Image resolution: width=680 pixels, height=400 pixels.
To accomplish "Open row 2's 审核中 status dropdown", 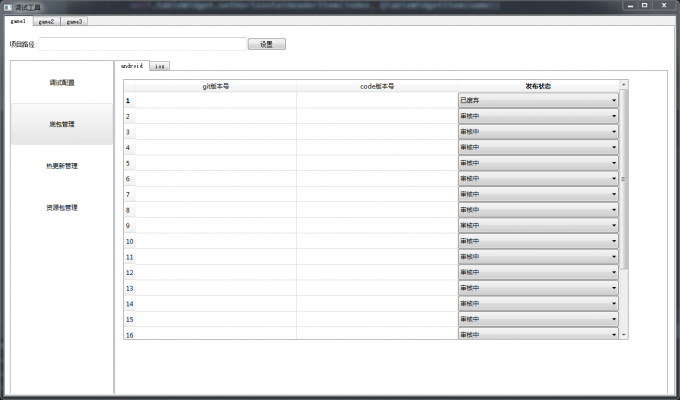I will coord(538,116).
